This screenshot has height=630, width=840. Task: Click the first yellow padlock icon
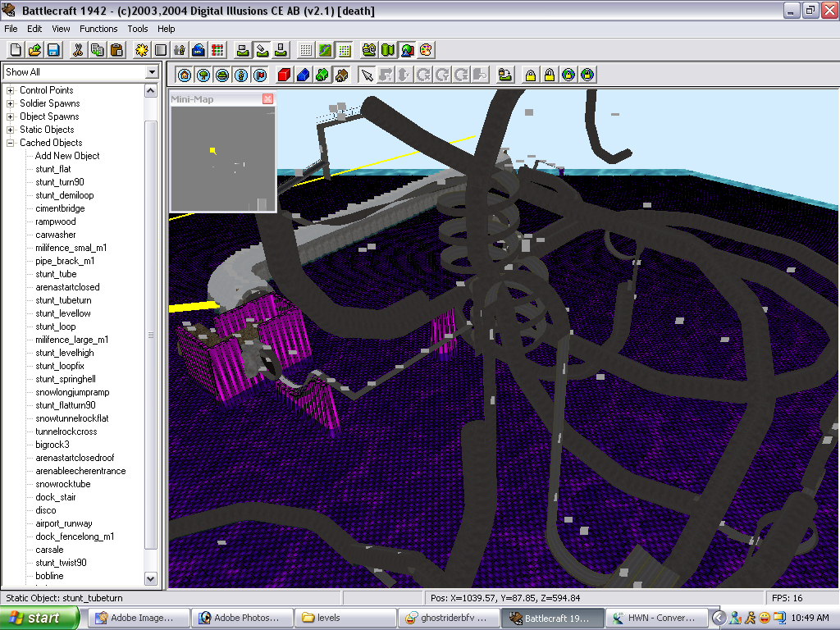click(x=531, y=75)
